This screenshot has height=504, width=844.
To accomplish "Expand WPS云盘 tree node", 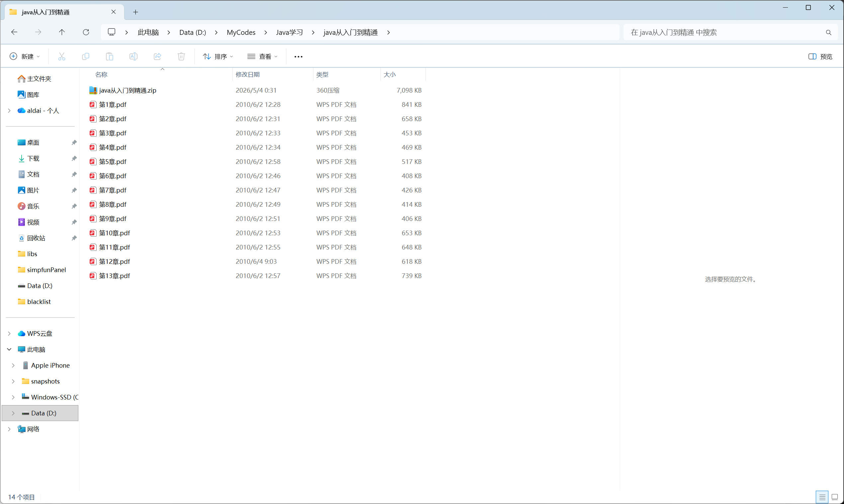I will click(9, 333).
